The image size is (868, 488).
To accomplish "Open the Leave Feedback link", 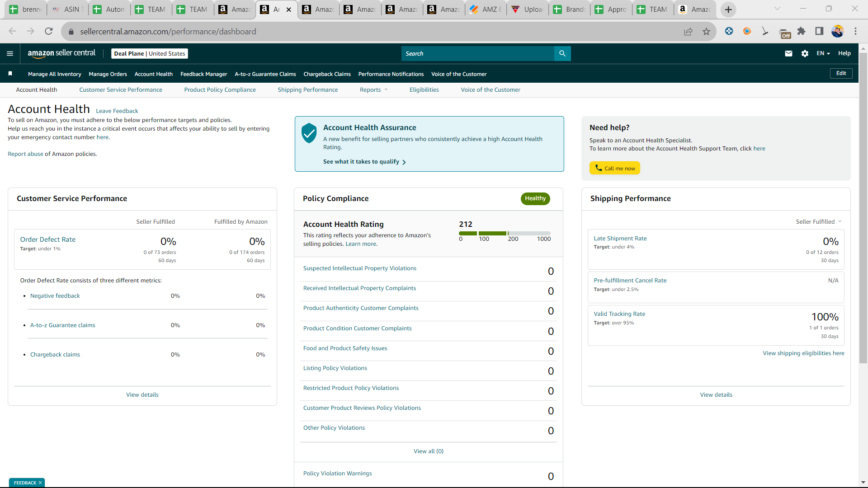I will 117,111.
